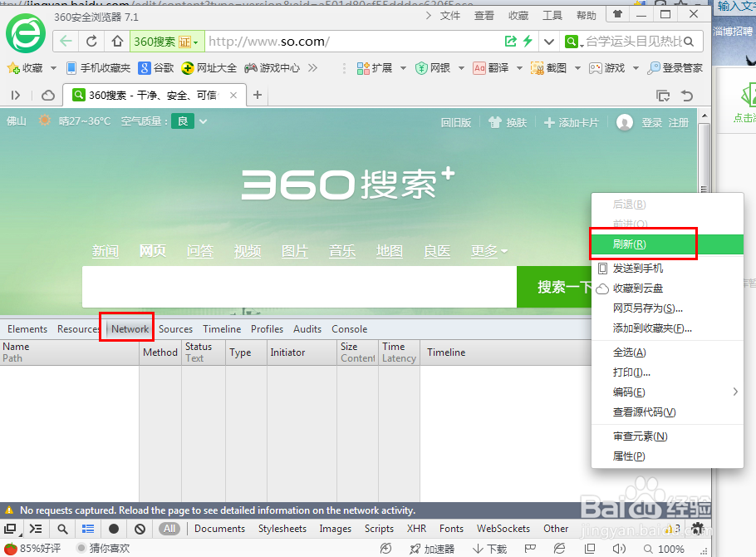Enable the XHR request filter
This screenshot has height=557, width=756.
click(416, 528)
